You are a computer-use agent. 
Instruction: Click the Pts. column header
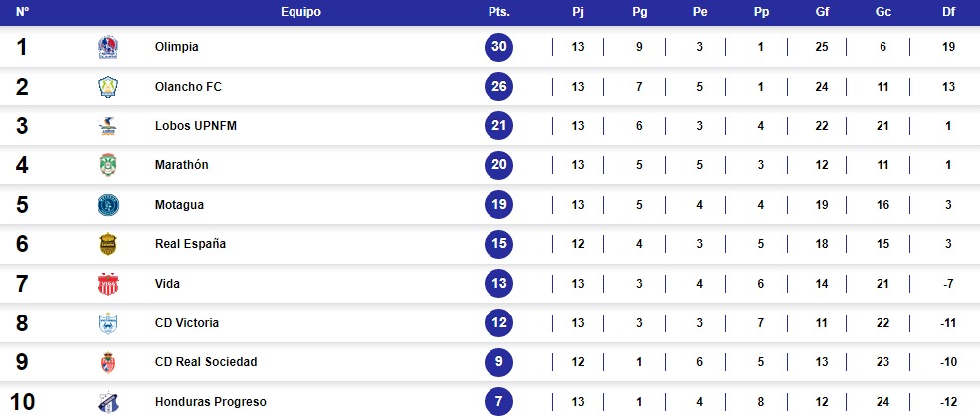pyautogui.click(x=499, y=13)
